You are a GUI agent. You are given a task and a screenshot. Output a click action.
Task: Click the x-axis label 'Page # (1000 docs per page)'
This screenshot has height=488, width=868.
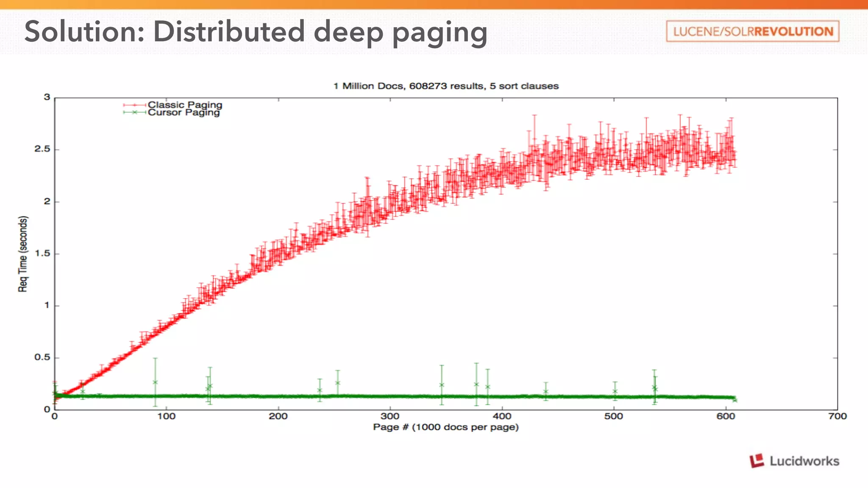coord(446,427)
